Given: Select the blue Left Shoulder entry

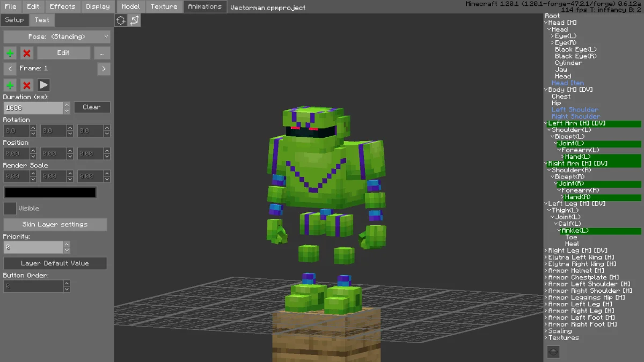Looking at the screenshot, I should click(x=575, y=110).
